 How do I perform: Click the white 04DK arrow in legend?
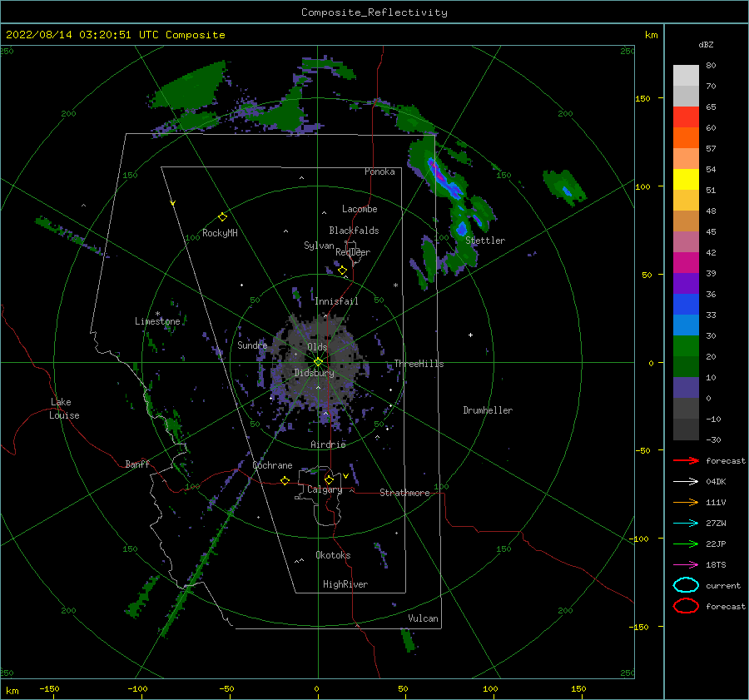point(686,481)
